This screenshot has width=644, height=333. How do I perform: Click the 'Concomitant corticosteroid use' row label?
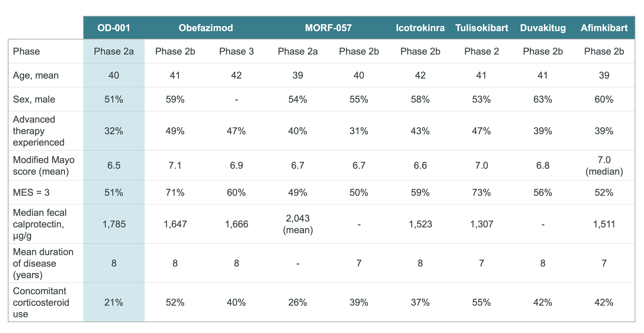pyautogui.click(x=41, y=302)
